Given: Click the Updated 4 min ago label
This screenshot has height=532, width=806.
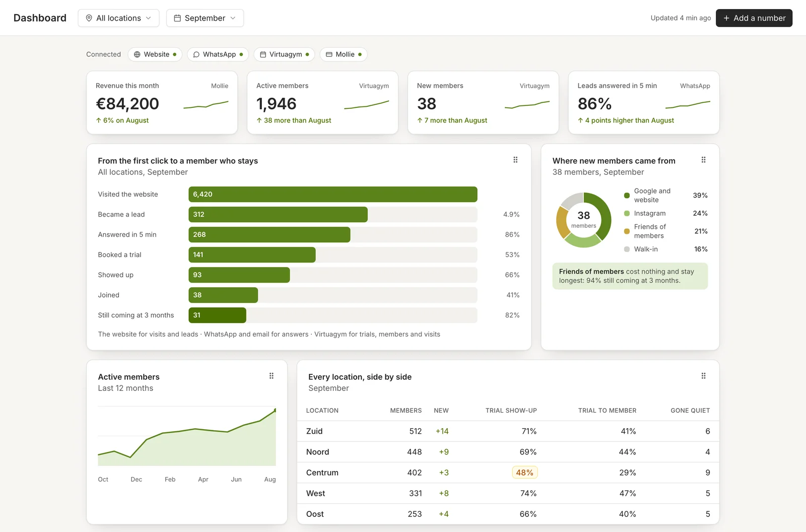Looking at the screenshot, I should [x=681, y=18].
